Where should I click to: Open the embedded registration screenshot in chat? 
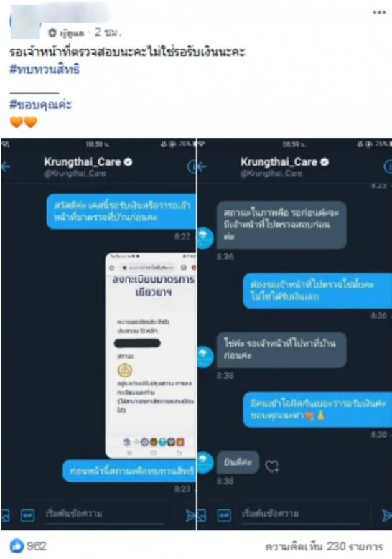click(151, 355)
